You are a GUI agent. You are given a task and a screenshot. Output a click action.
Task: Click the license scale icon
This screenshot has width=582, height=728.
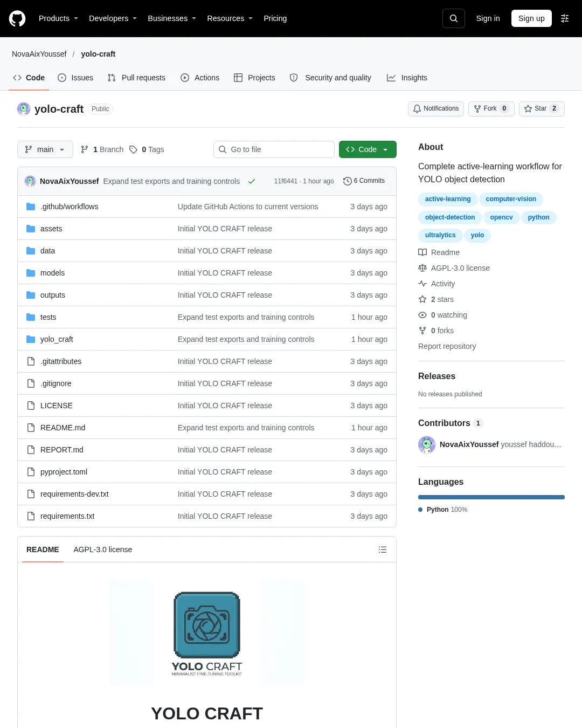click(422, 268)
